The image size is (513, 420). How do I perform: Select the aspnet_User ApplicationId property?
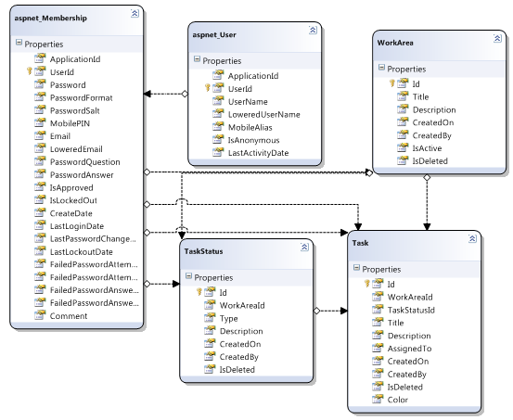[253, 76]
